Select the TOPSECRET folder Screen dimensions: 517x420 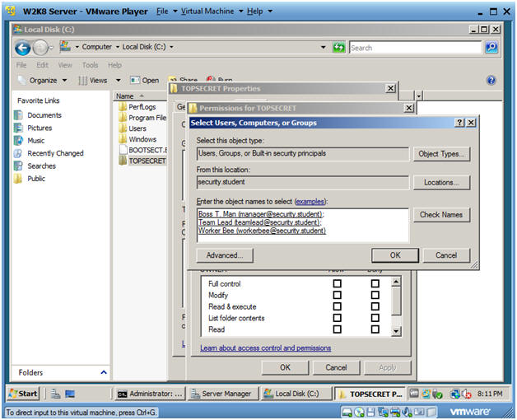147,161
